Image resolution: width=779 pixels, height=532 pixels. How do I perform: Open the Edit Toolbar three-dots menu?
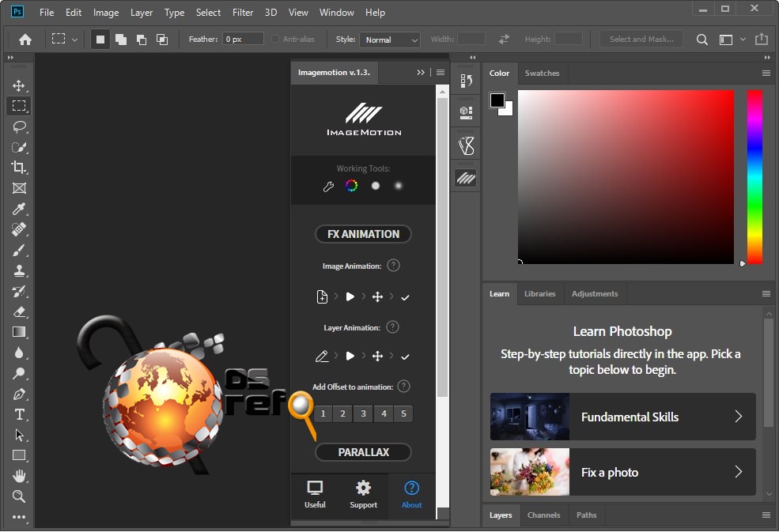pyautogui.click(x=19, y=517)
